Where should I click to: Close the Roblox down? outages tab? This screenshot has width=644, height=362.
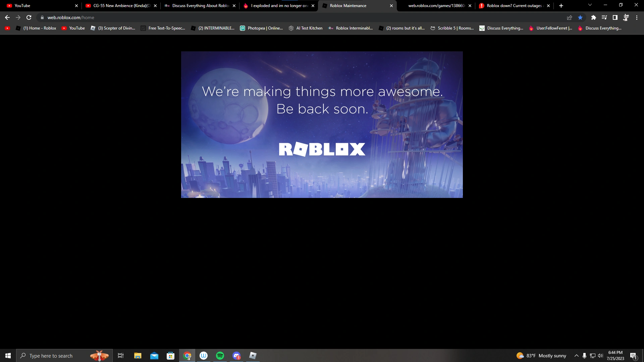pyautogui.click(x=548, y=6)
